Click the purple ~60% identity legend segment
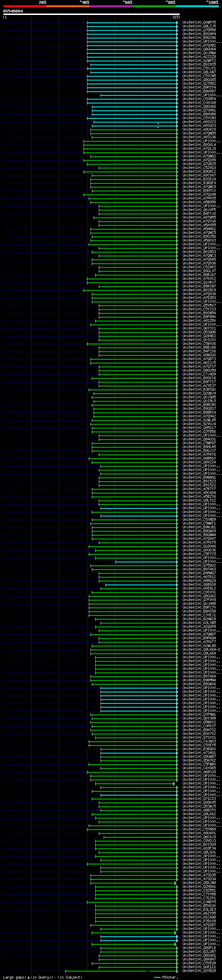Viewport: 222px width, 980px height. coord(111,6)
